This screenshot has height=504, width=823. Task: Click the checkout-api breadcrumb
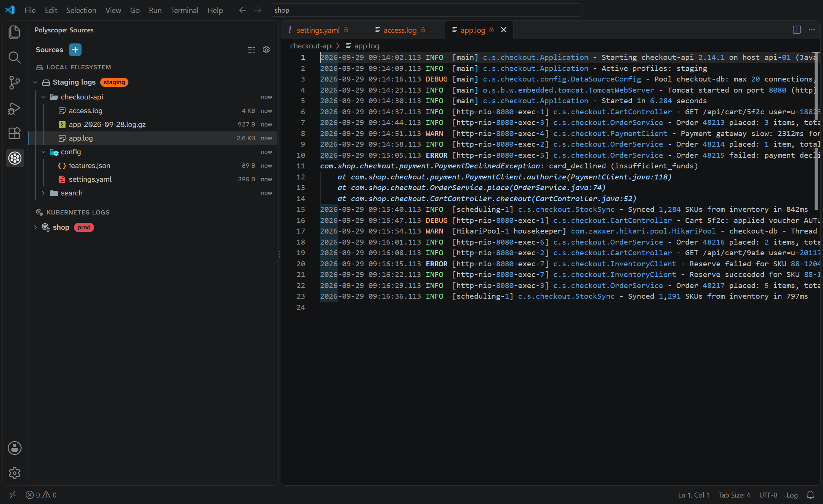tap(311, 46)
